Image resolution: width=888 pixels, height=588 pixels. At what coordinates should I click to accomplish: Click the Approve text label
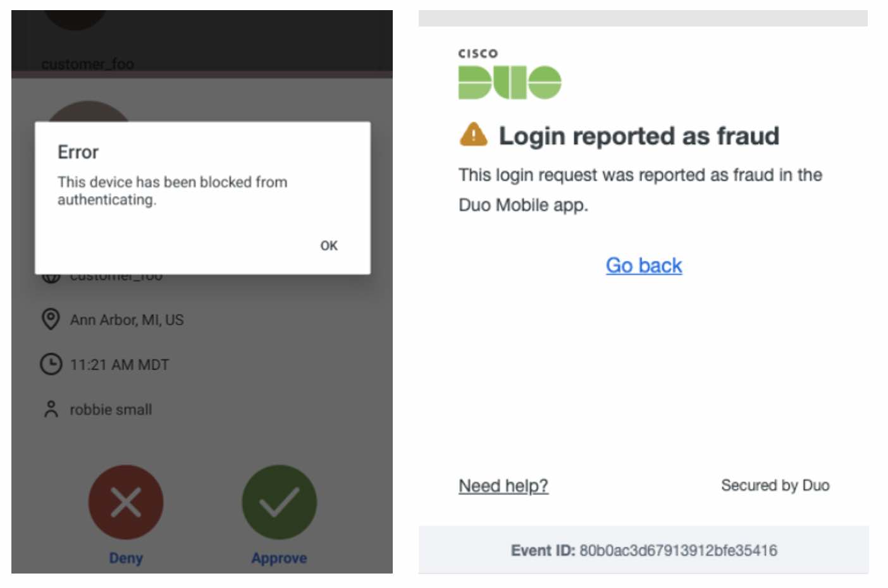tap(279, 558)
